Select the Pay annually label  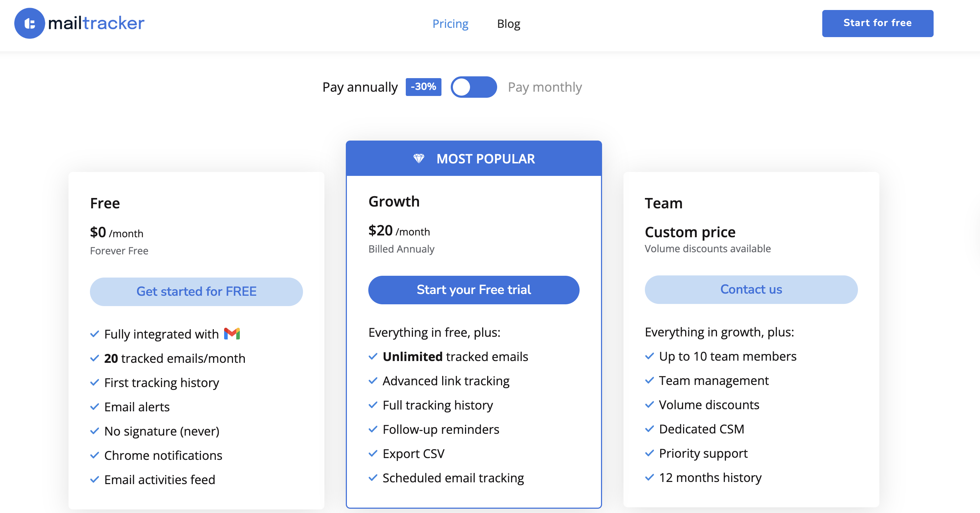[359, 87]
